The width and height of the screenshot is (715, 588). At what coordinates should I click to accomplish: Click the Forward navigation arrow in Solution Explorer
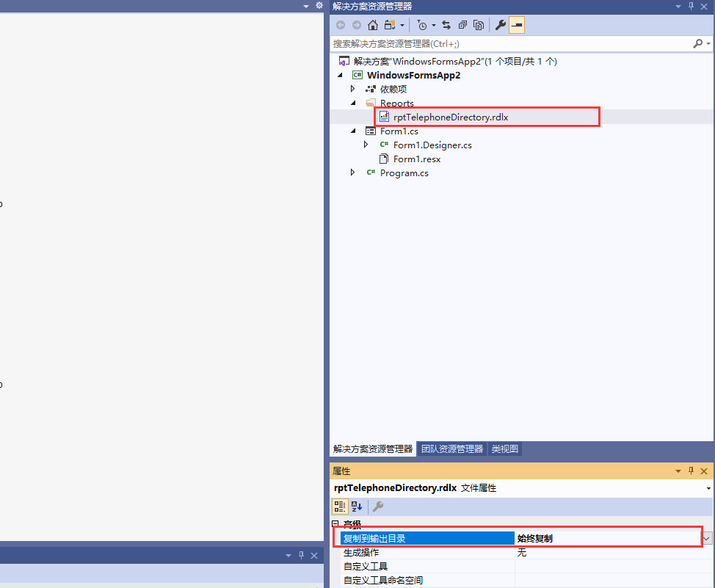tap(357, 25)
